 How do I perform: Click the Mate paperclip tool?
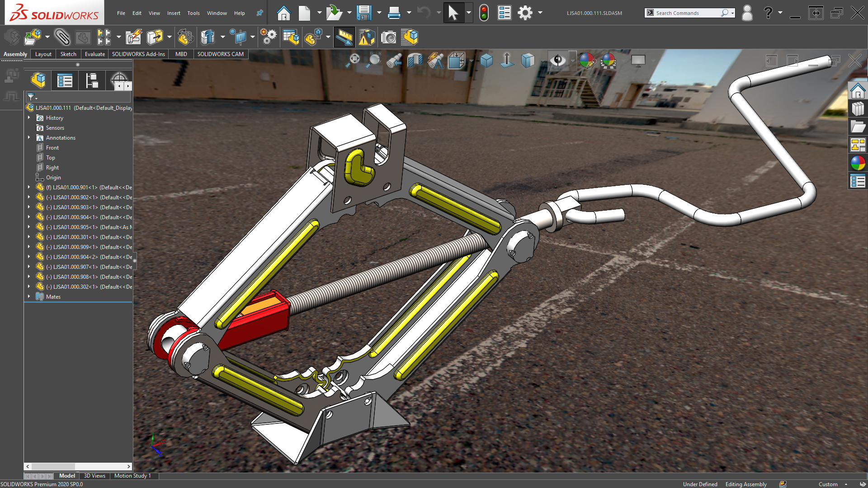point(62,37)
